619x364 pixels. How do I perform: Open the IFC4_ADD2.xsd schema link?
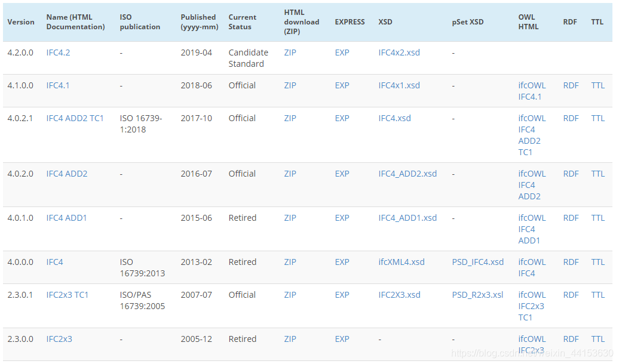point(407,174)
